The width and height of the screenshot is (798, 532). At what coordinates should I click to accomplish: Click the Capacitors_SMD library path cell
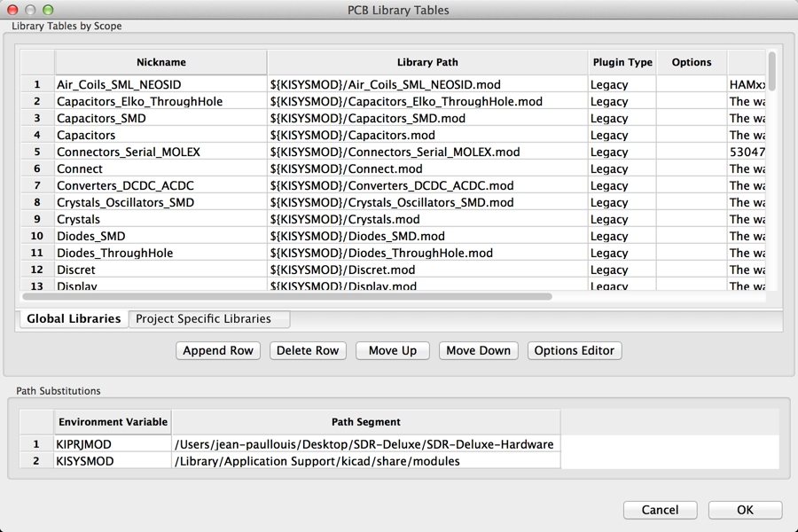[427, 119]
